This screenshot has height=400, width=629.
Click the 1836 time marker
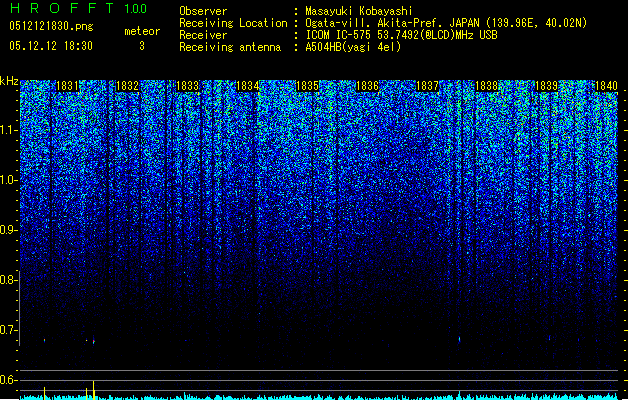[367, 86]
